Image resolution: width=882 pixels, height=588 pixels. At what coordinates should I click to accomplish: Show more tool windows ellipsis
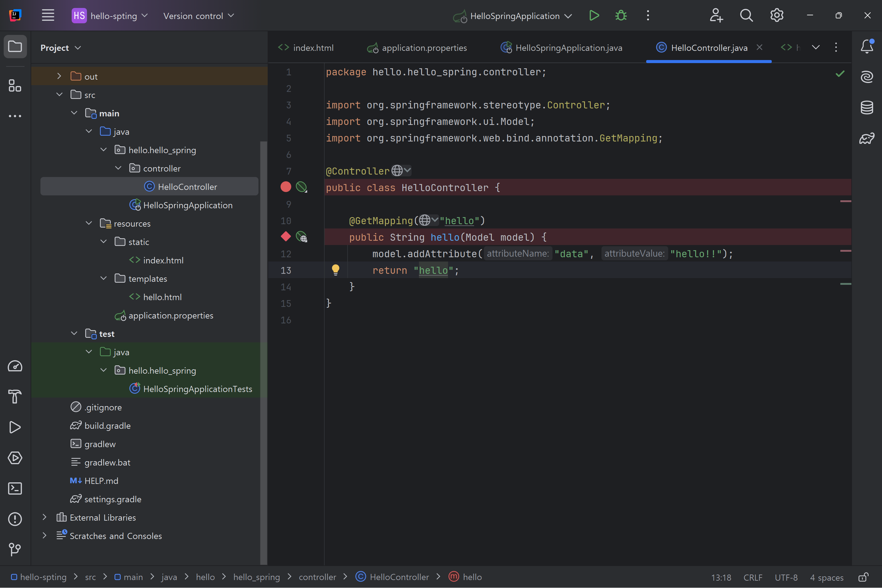point(15,116)
